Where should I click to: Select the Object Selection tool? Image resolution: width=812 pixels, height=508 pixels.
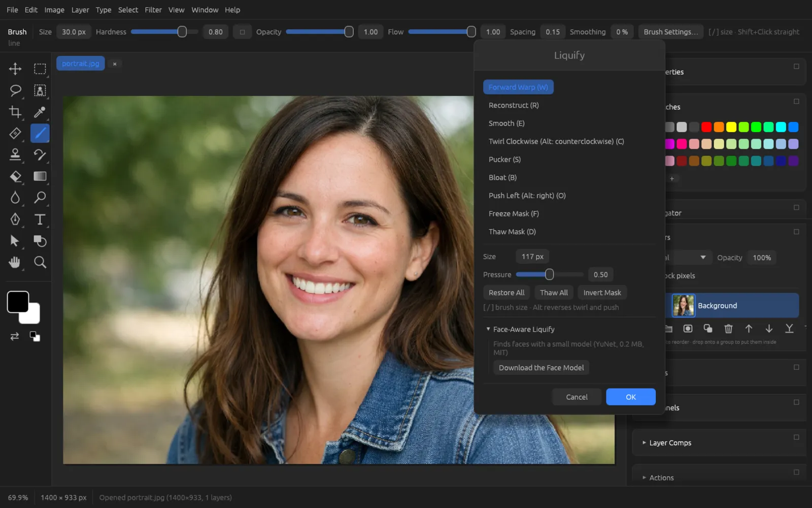pyautogui.click(x=40, y=90)
